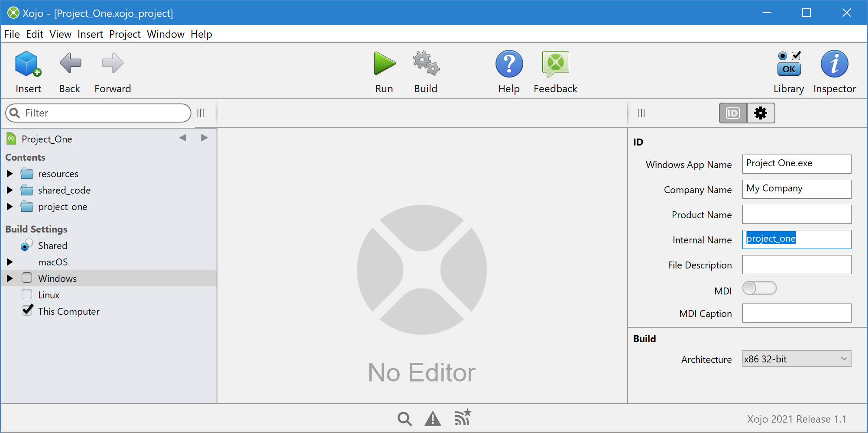The height and width of the screenshot is (433, 868).
Task: Click the Xojo 2021 Release 1.1 text
Action: coord(797,419)
